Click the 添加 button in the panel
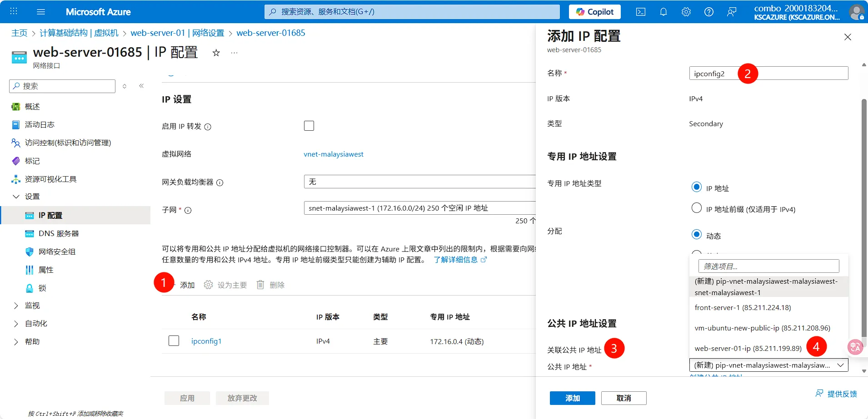This screenshot has height=419, width=868. click(572, 398)
